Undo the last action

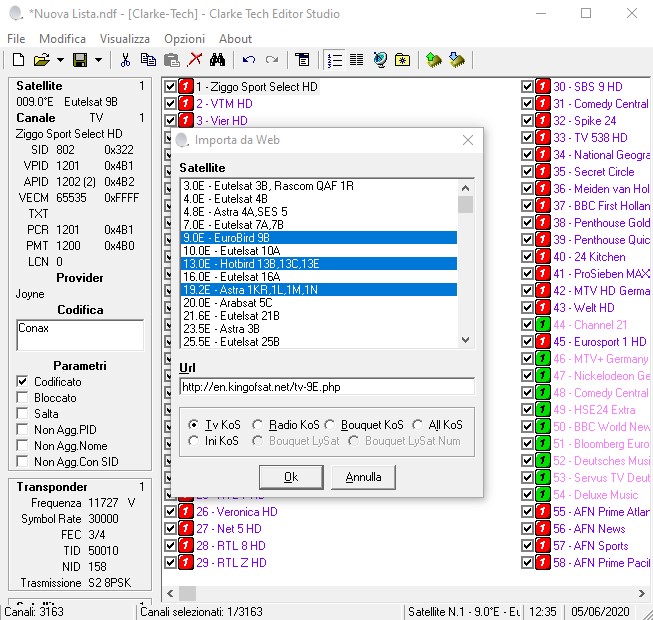pos(249,60)
